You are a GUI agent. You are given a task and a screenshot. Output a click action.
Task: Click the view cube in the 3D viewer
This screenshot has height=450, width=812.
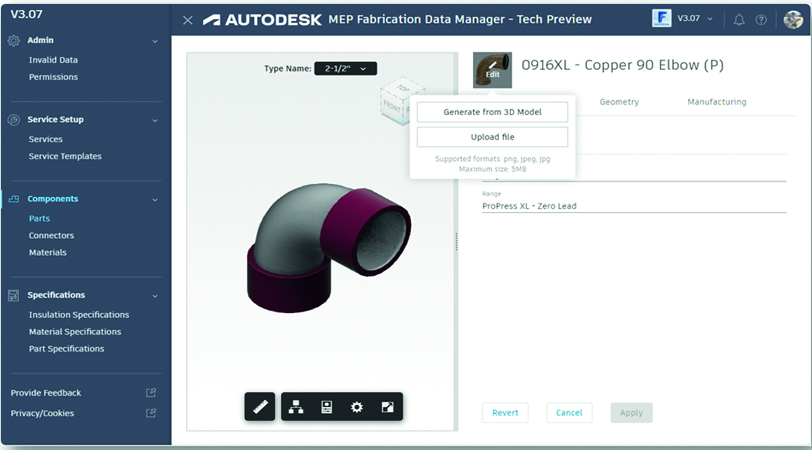click(x=400, y=101)
